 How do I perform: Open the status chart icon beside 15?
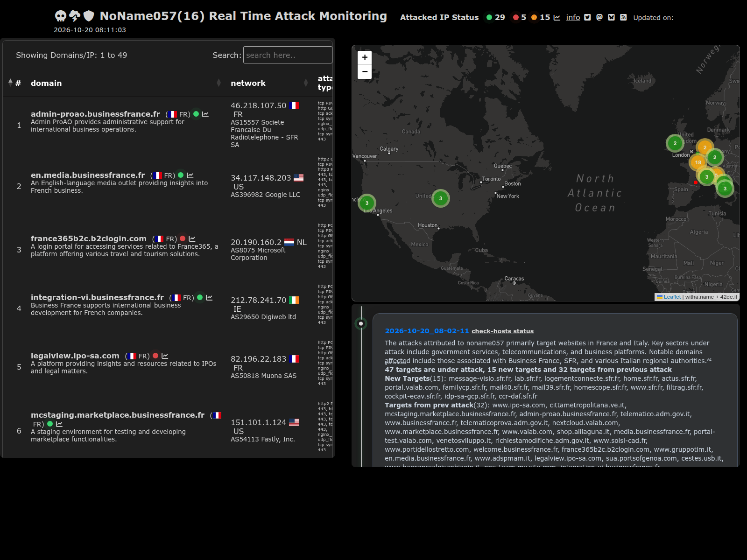coord(557,17)
